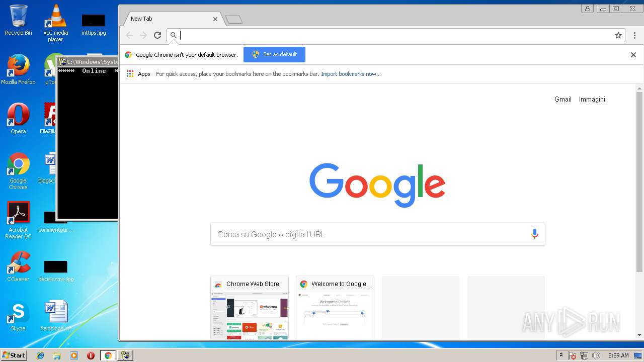Open the Gmail link

(x=563, y=100)
